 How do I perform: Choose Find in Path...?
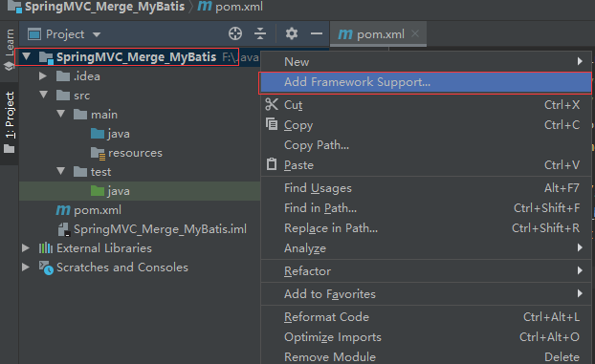tap(426, 207)
